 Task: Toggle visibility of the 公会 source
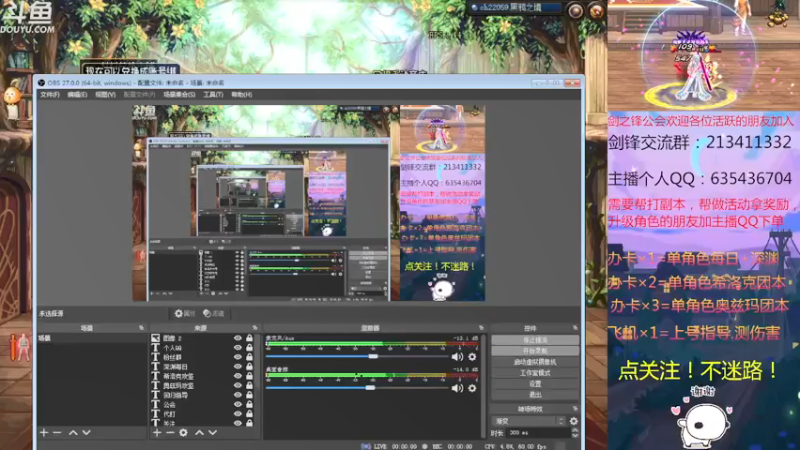238,404
